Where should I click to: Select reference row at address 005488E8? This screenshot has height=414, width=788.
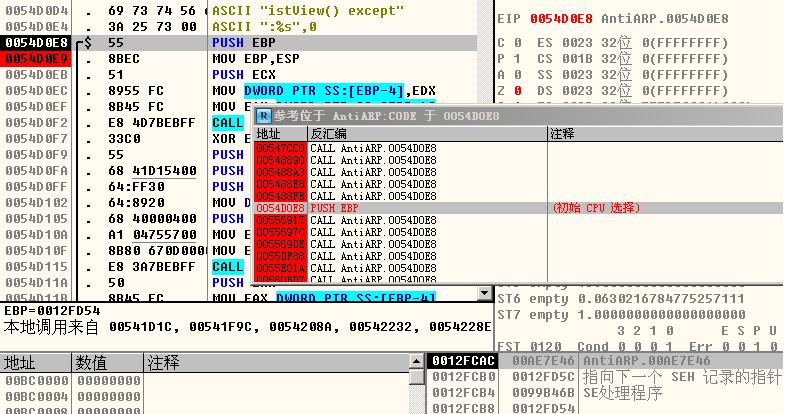pyautogui.click(x=518, y=184)
